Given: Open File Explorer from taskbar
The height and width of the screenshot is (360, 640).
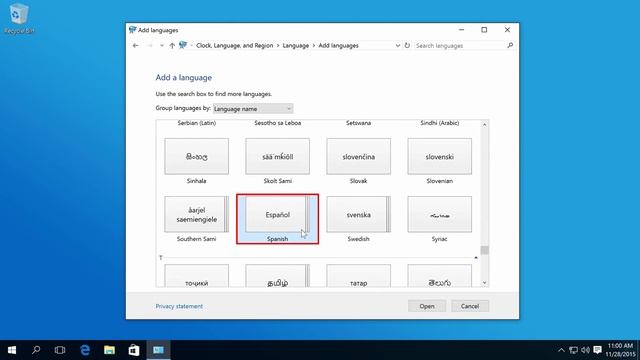Looking at the screenshot, I should [109, 350].
